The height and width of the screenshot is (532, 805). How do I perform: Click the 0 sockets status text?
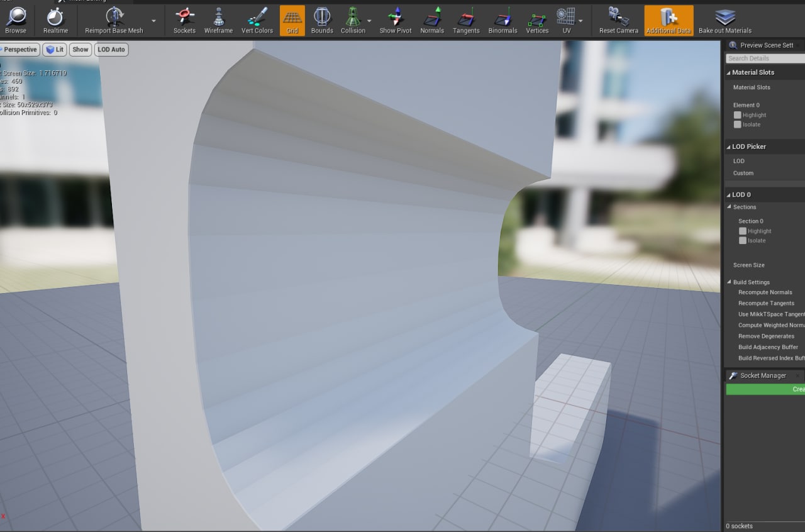point(739,526)
